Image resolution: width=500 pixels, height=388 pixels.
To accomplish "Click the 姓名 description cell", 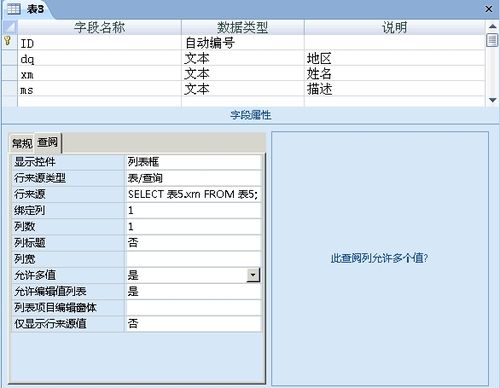I will point(395,74).
